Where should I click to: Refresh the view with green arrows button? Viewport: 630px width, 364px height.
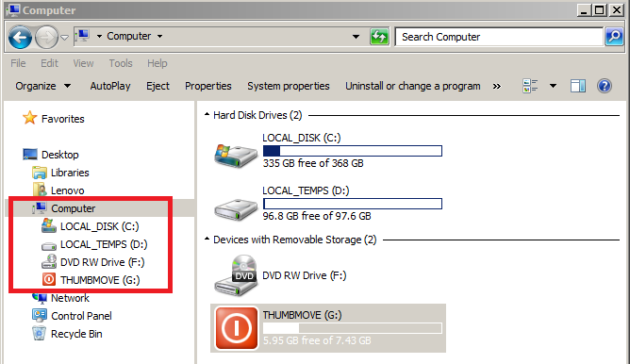(x=379, y=37)
